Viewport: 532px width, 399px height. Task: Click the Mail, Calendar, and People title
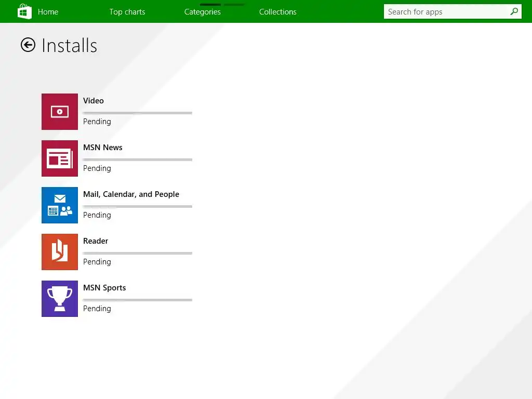pyautogui.click(x=131, y=194)
